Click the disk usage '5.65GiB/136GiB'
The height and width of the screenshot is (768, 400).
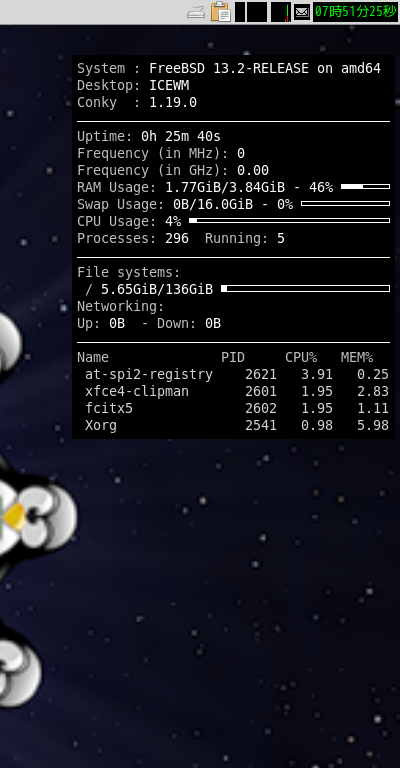pyautogui.click(x=157, y=289)
